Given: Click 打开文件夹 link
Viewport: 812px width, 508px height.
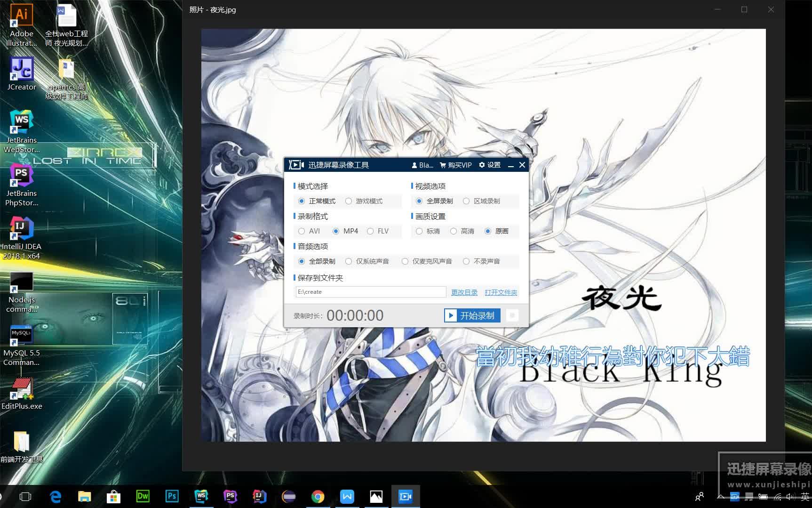Looking at the screenshot, I should click(x=501, y=292).
